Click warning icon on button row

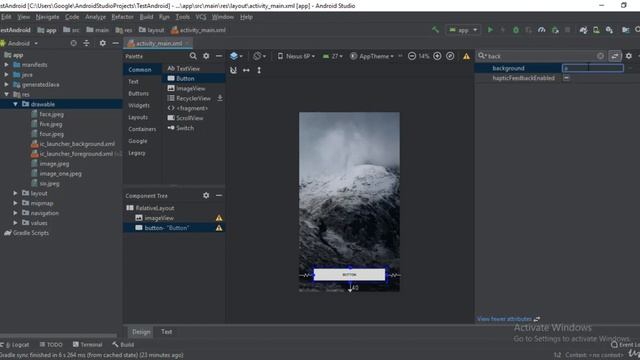(x=219, y=228)
